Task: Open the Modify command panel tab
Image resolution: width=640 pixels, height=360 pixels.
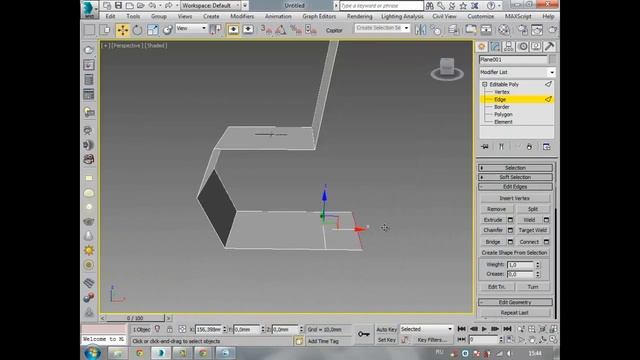Action: coord(495,47)
